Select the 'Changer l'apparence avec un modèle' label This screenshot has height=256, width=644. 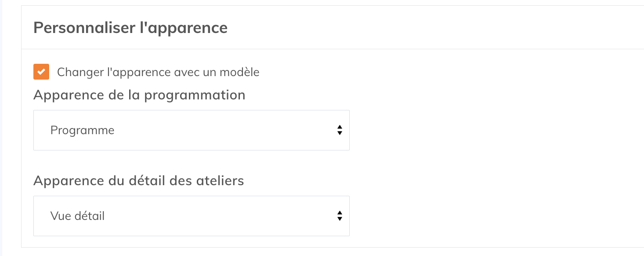pos(158,72)
